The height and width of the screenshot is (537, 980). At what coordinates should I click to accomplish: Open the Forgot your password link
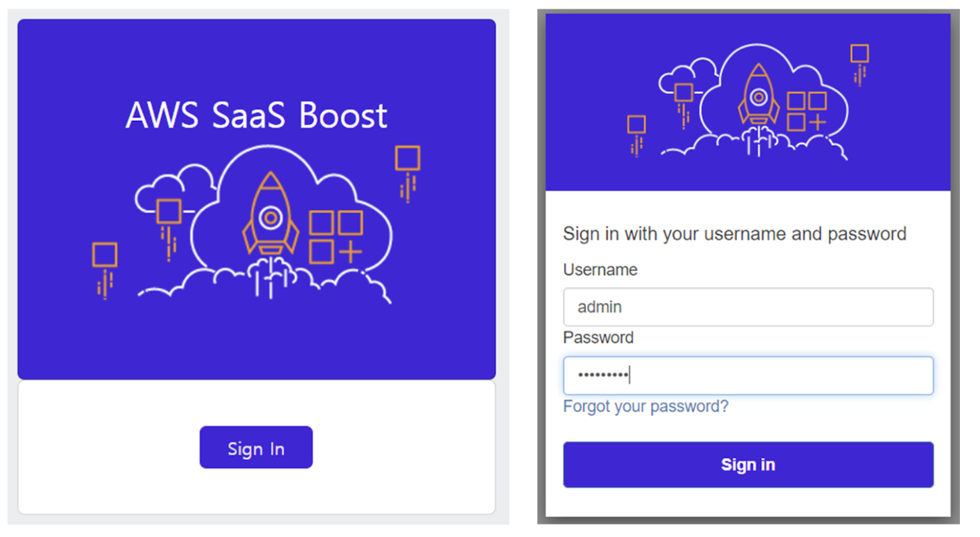[x=645, y=406]
